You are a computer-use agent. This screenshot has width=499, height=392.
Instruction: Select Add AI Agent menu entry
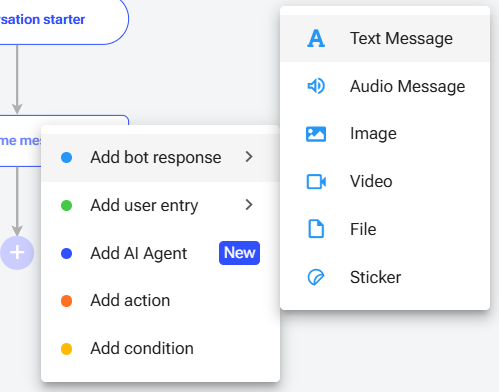(x=160, y=253)
